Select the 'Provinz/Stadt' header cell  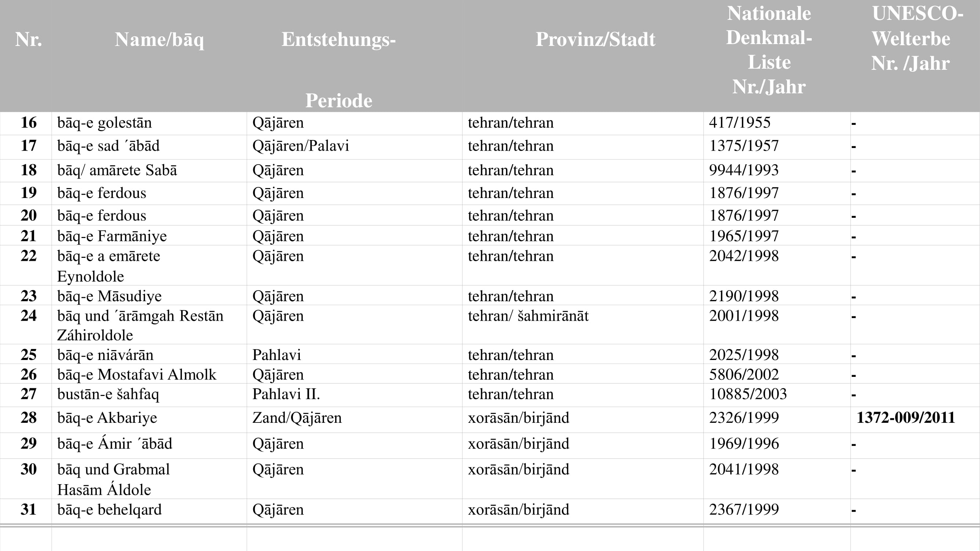tap(595, 39)
